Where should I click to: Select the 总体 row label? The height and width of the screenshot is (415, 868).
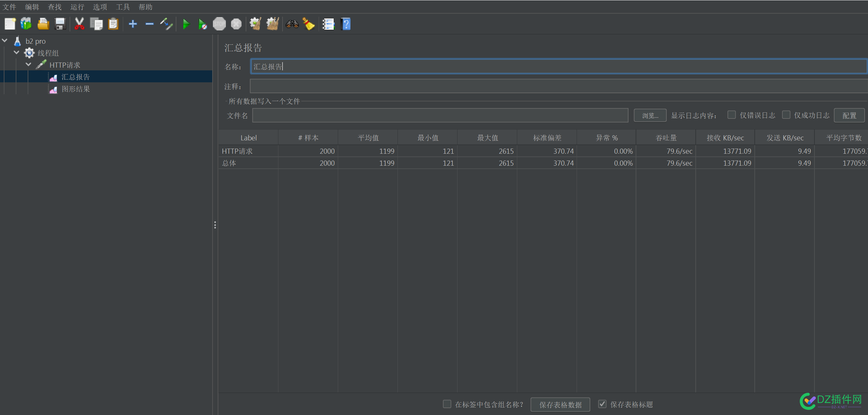(229, 163)
